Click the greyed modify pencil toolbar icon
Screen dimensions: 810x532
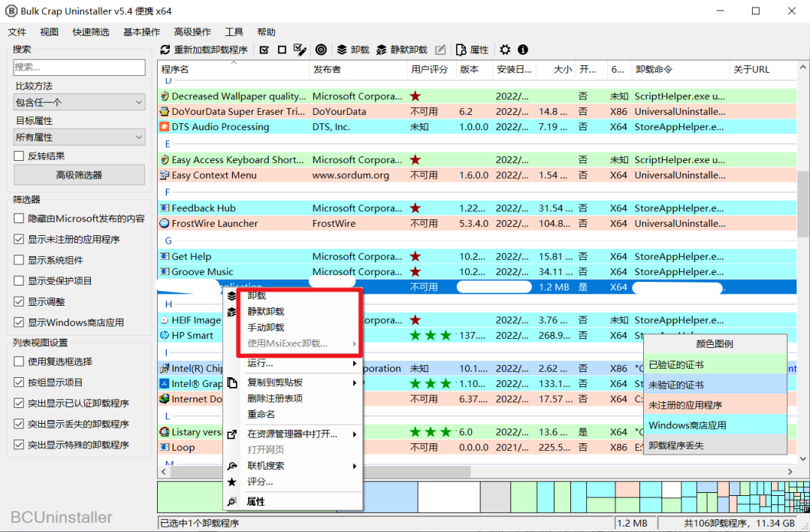440,50
